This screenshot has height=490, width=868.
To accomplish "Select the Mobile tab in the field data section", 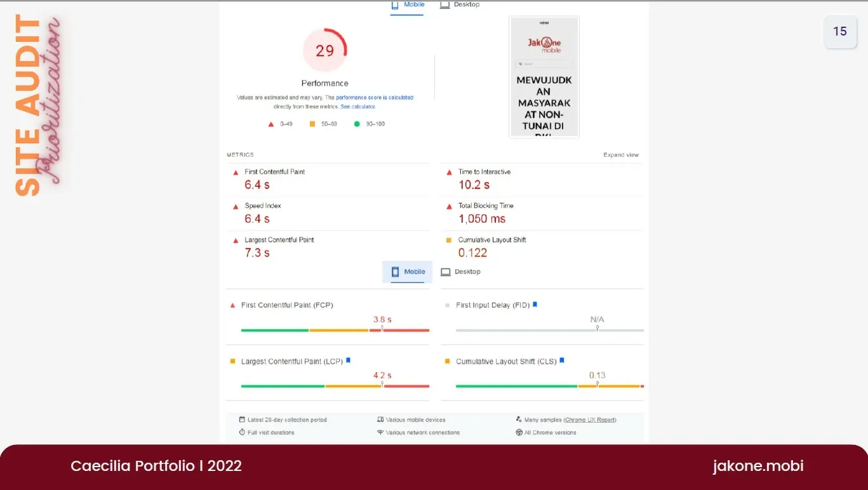I will [407, 272].
